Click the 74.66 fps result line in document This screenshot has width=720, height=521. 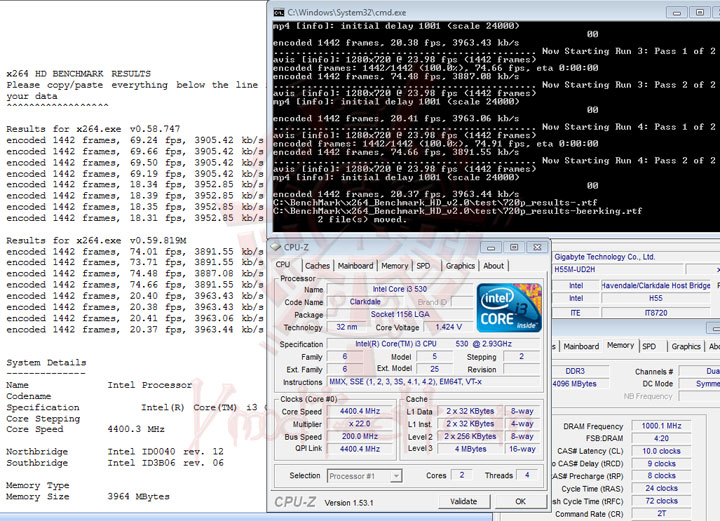[x=135, y=285]
